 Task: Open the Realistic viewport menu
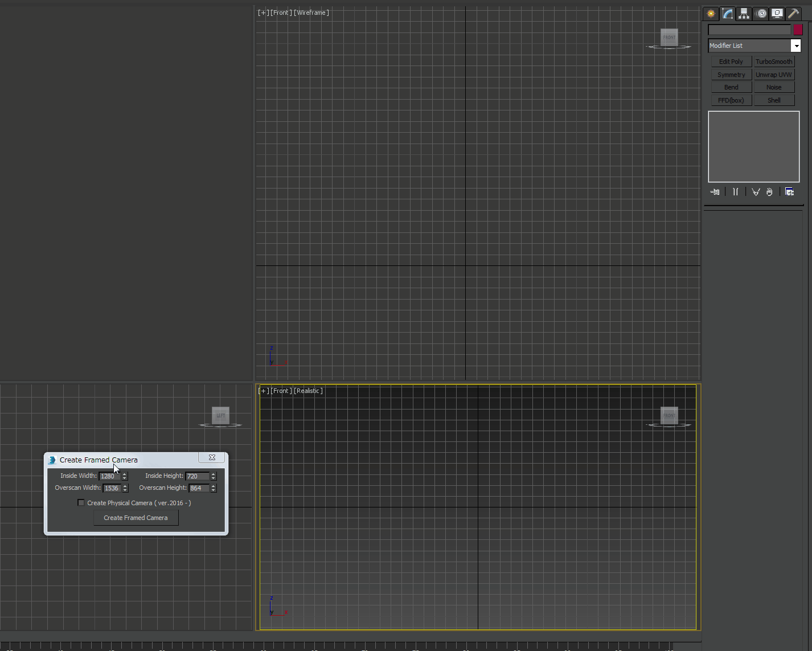point(308,391)
